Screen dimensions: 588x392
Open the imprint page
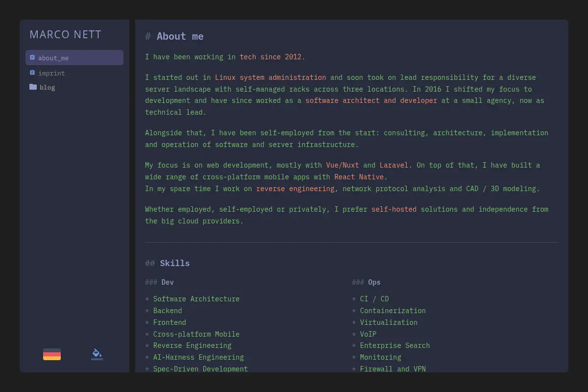[51, 73]
